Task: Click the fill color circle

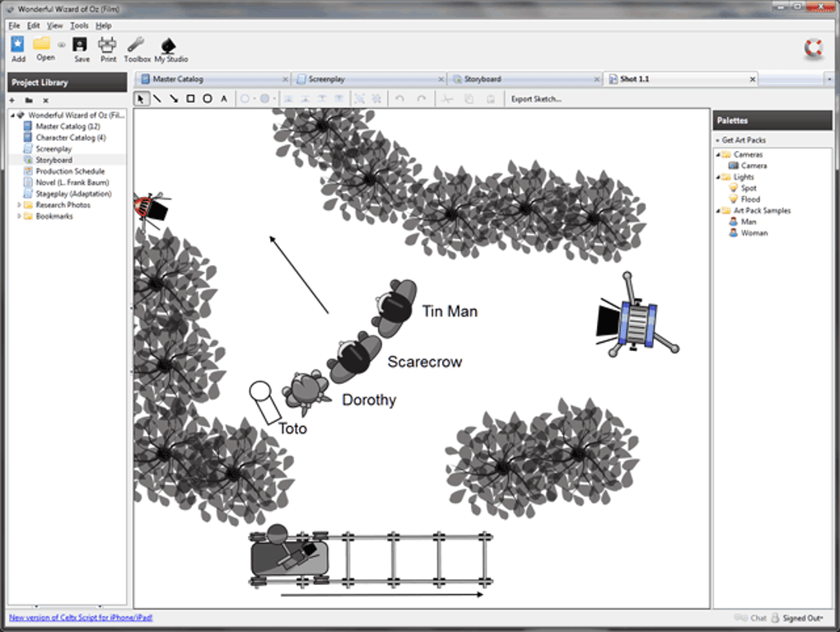Action: (264, 99)
